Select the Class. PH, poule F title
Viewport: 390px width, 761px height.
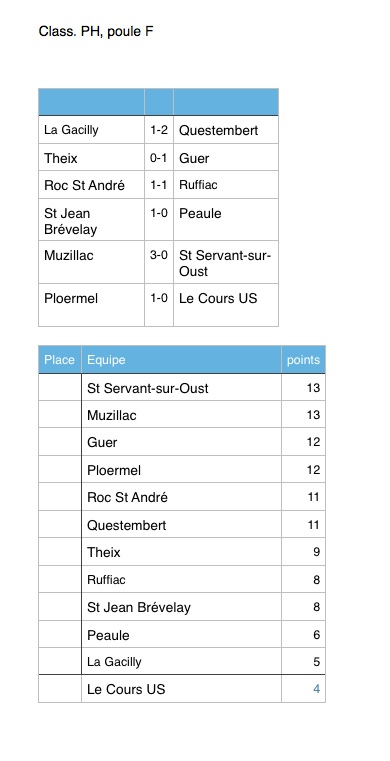pyautogui.click(x=96, y=32)
